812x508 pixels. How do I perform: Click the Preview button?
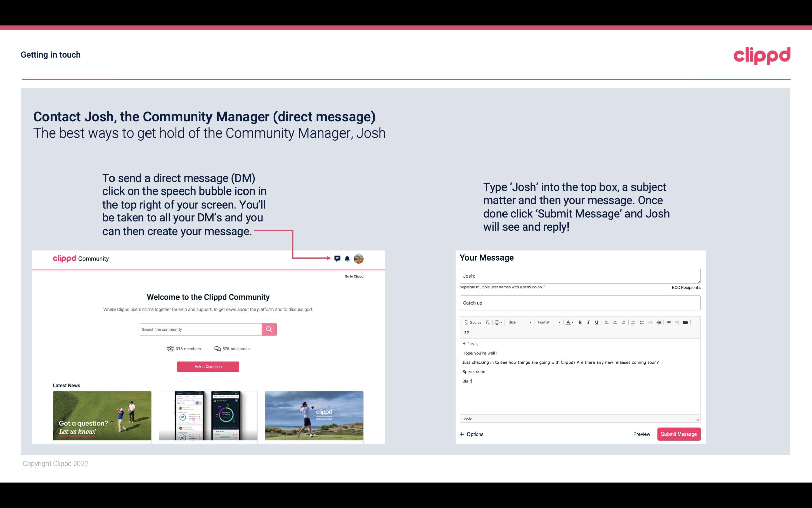point(641,434)
